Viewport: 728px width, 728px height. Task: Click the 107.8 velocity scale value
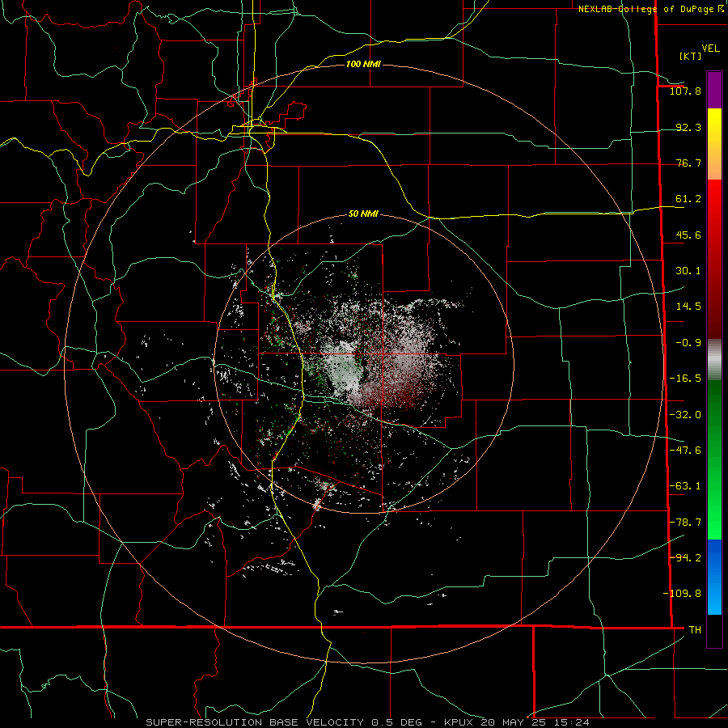[685, 91]
